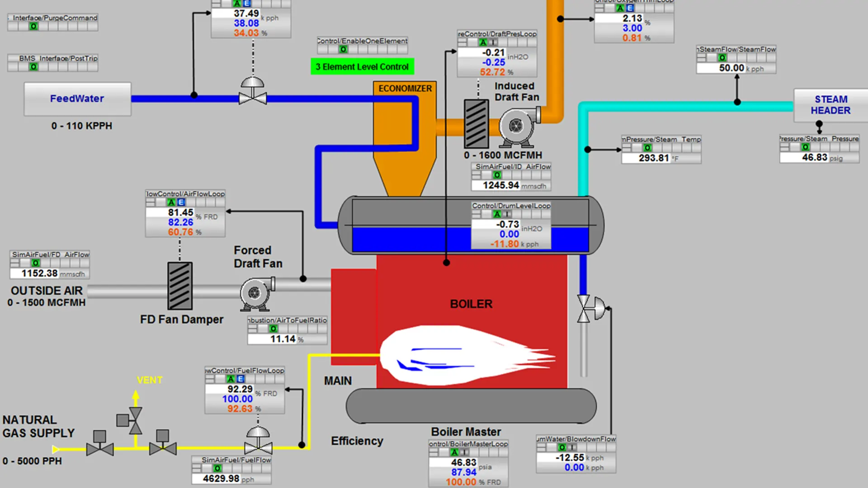Toggle PurgeCommand green O status indicator
This screenshot has height=488, width=868.
[x=33, y=27]
